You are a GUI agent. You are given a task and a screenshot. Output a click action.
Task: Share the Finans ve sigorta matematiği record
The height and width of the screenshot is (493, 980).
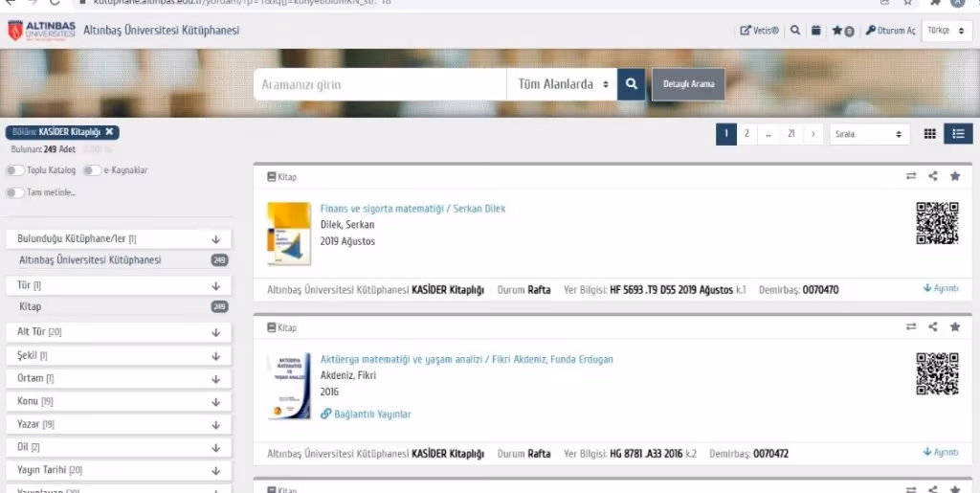click(932, 177)
